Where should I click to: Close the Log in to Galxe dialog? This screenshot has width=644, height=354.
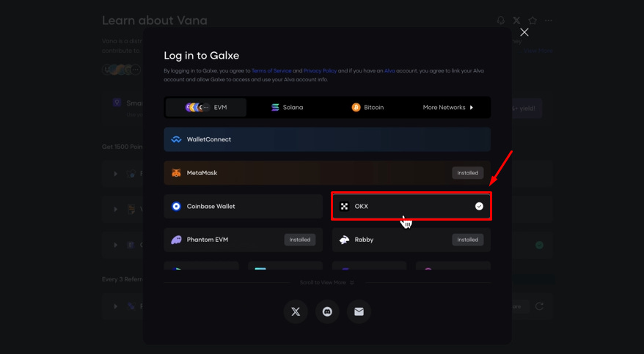tap(524, 32)
